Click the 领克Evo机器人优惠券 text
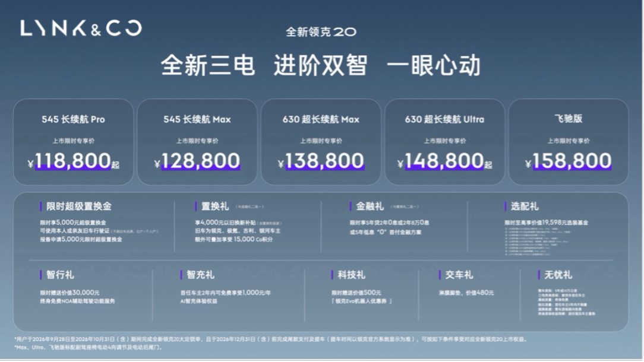The image size is (644, 362). tap(361, 301)
